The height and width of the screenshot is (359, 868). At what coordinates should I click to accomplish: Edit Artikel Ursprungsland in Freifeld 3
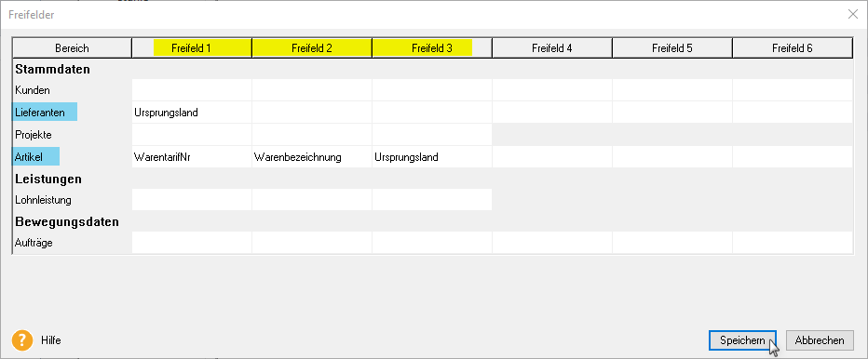pyautogui.click(x=432, y=157)
